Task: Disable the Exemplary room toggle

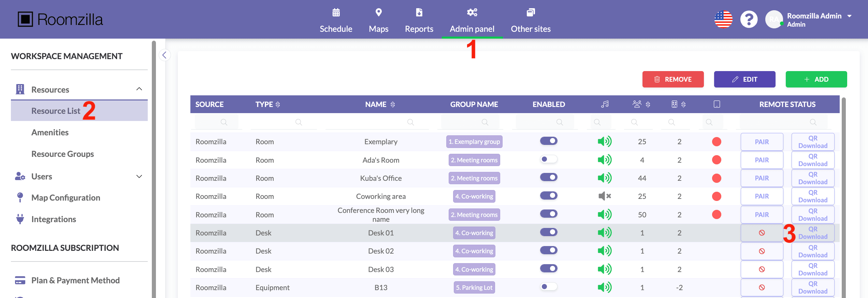Action: 548,141
